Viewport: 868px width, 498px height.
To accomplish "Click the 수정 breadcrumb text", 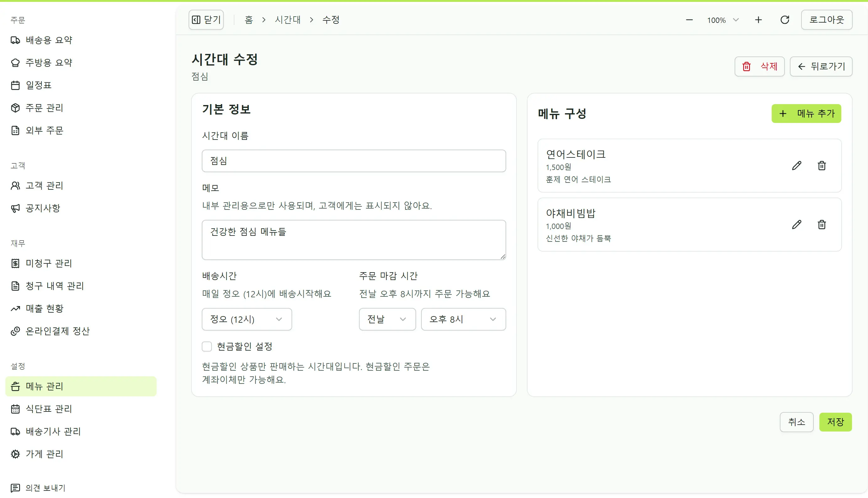I will click(331, 20).
